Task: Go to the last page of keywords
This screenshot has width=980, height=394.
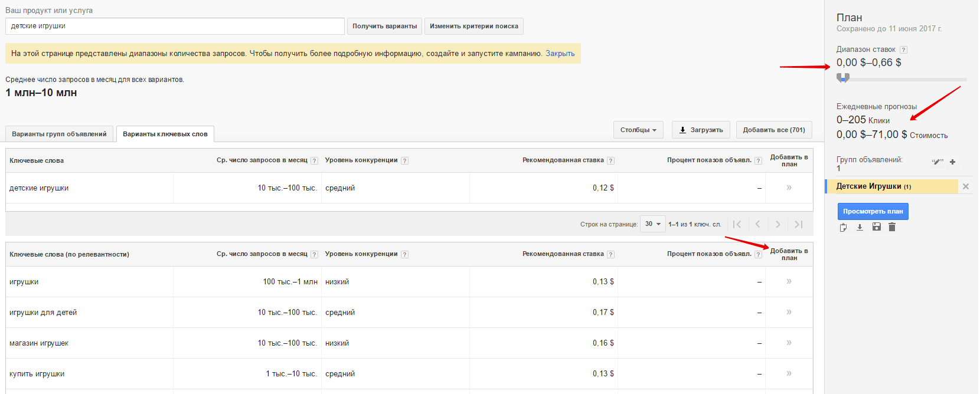Action: [798, 224]
